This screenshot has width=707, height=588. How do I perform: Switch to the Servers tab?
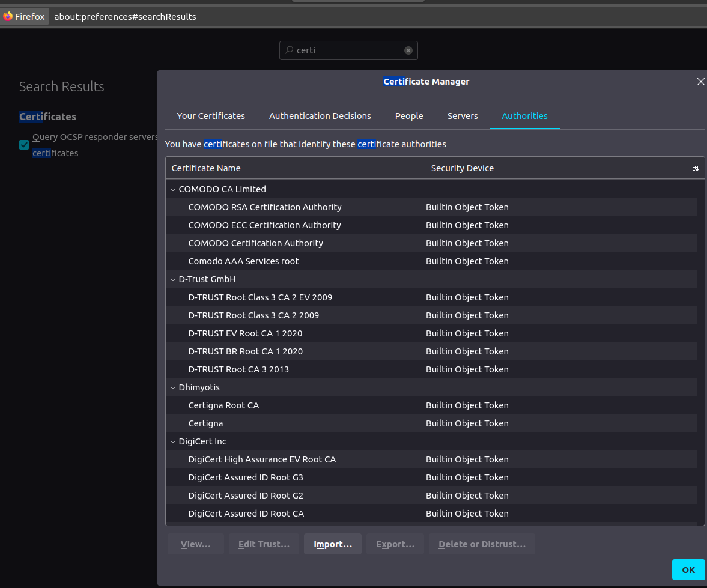[x=463, y=116]
